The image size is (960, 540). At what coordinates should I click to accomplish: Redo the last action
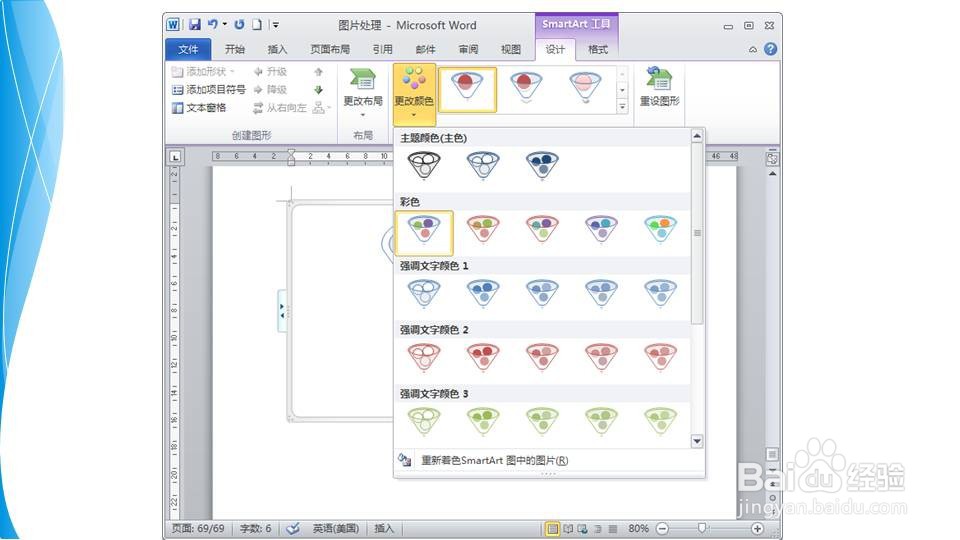[239, 24]
